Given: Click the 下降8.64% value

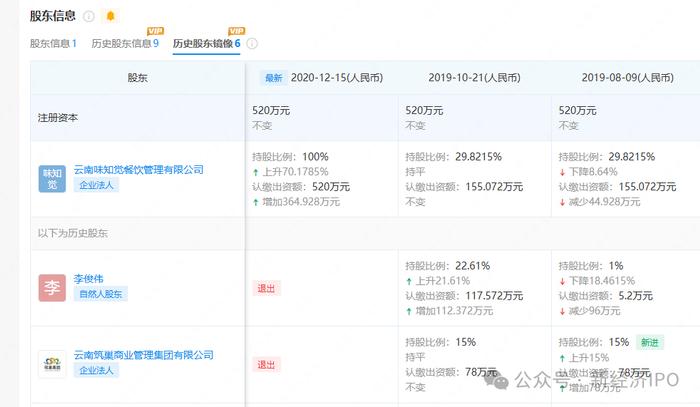Looking at the screenshot, I should [588, 172].
